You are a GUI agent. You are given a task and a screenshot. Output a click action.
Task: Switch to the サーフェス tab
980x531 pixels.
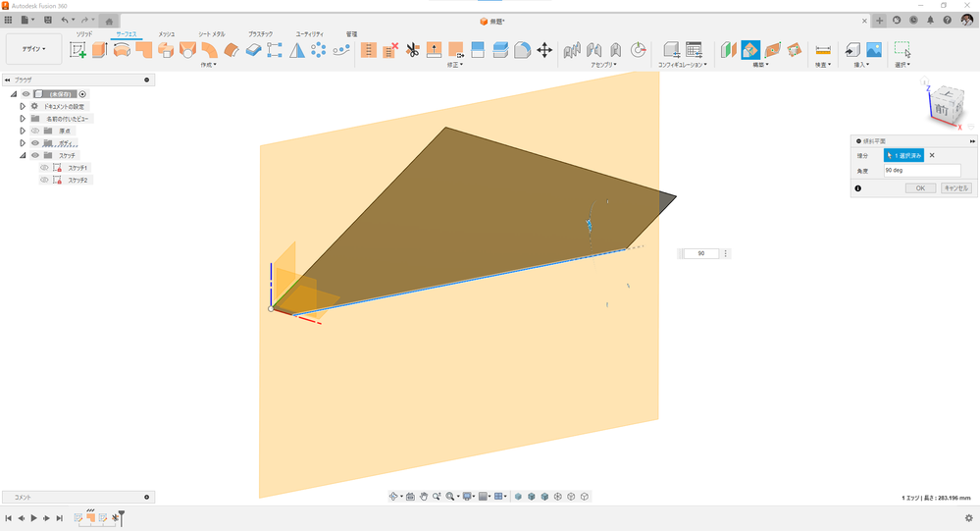127,34
